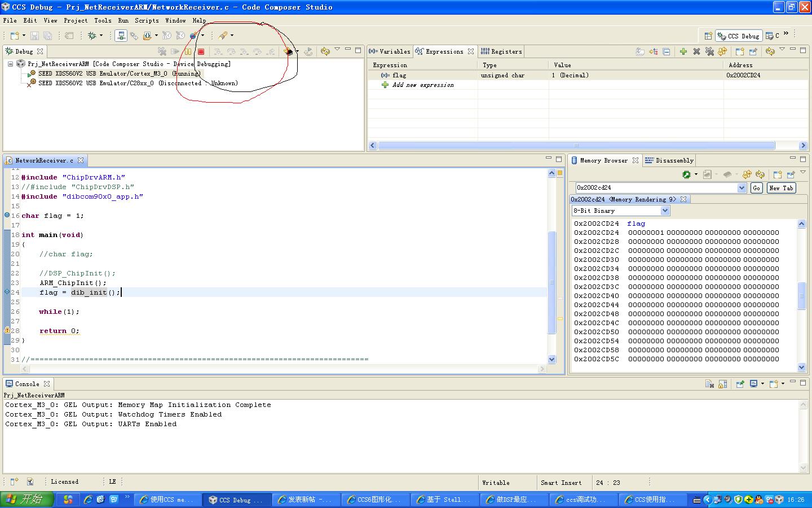Click green chip icon in Memory Browser toolbar
Screen dimensions: 812x508
coord(686,174)
